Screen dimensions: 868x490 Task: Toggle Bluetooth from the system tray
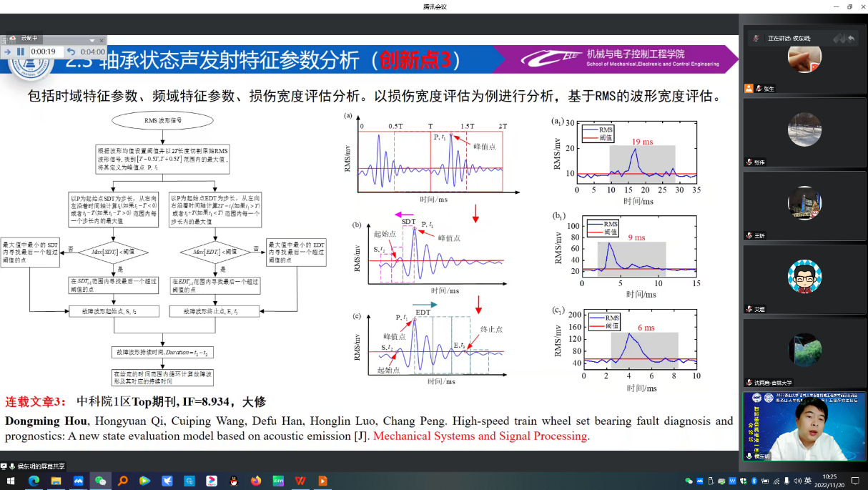[x=754, y=481]
